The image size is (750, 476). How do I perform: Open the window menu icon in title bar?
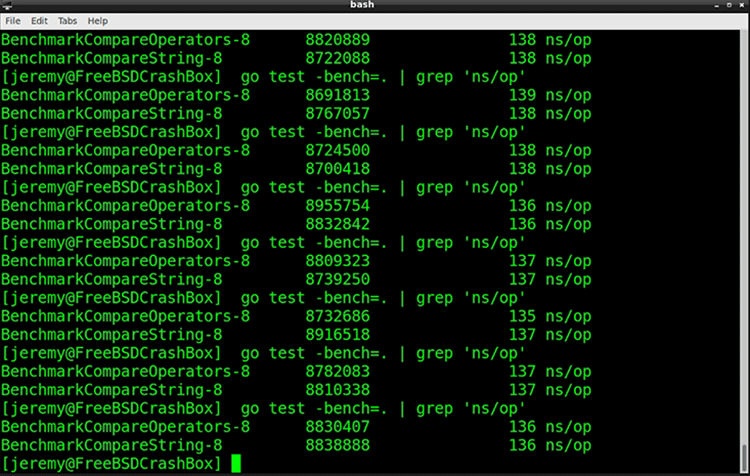tap(7, 5)
